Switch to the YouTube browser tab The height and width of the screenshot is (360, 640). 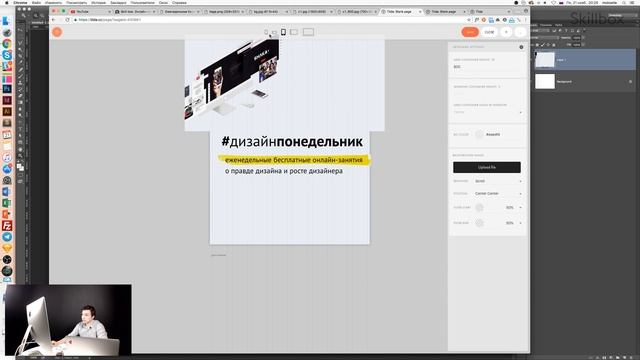[x=89, y=12]
